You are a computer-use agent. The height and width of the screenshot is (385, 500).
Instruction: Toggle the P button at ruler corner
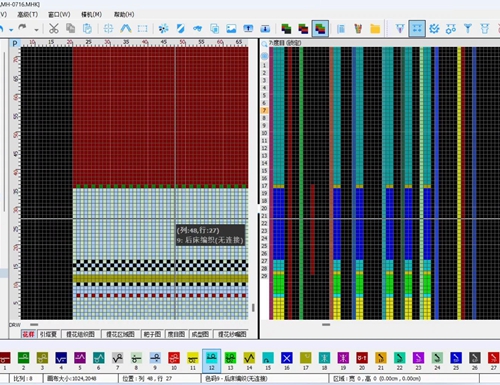[x=15, y=43]
